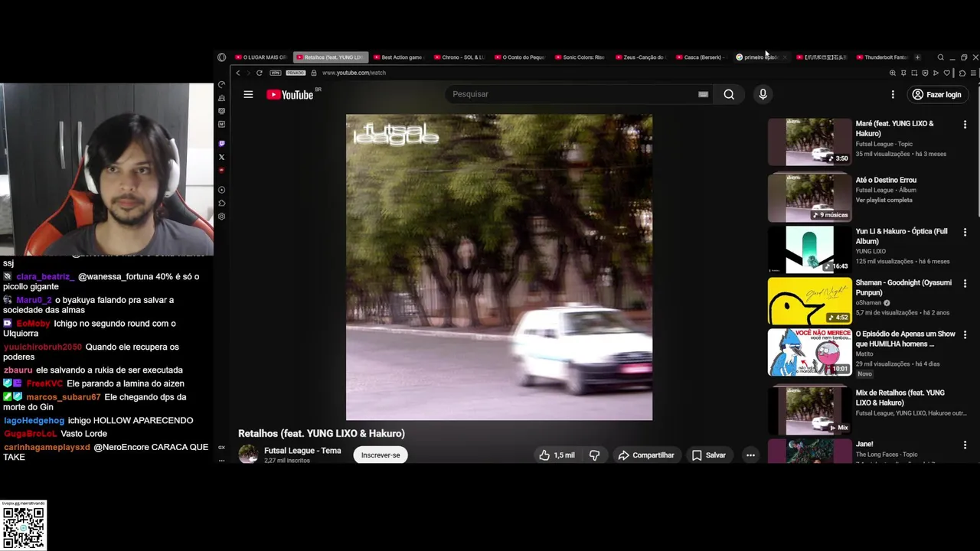The image size is (980, 551).
Task: Switch to 'Zeus - Canção' tab
Action: tap(639, 57)
